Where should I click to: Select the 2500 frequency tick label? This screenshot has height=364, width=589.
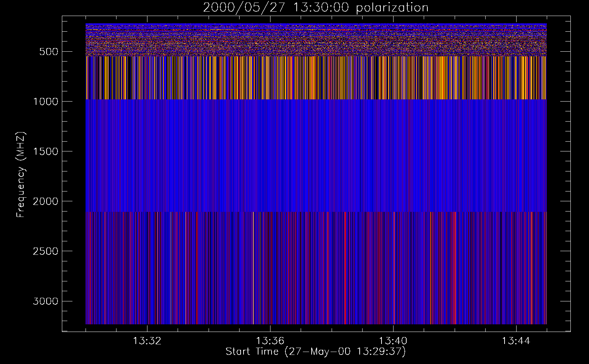pos(46,251)
